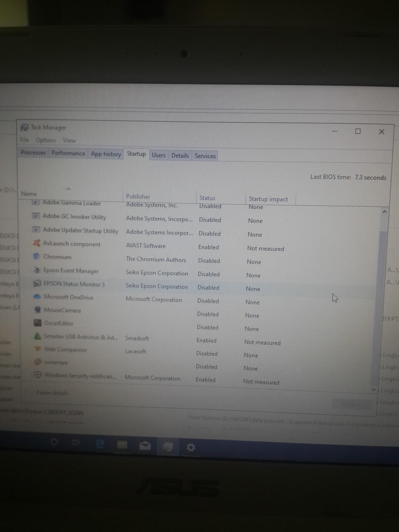Click the Adobe Gamma Loader row icon
Image resolution: width=399 pixels, height=532 pixels.
[36, 203]
